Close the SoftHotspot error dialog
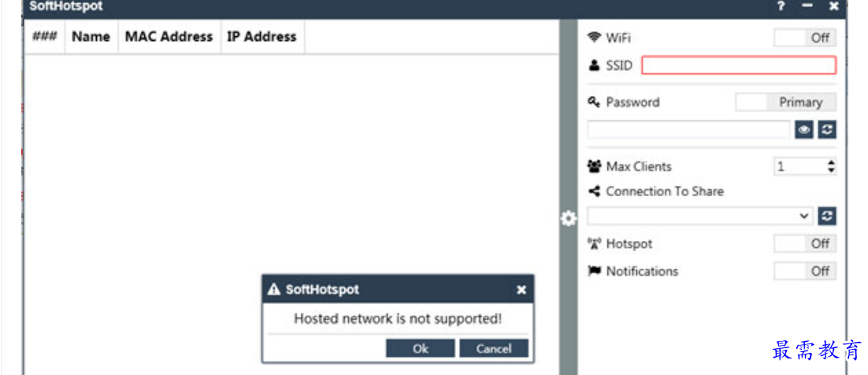Screen dimensions: 868x375 pyautogui.click(x=521, y=290)
